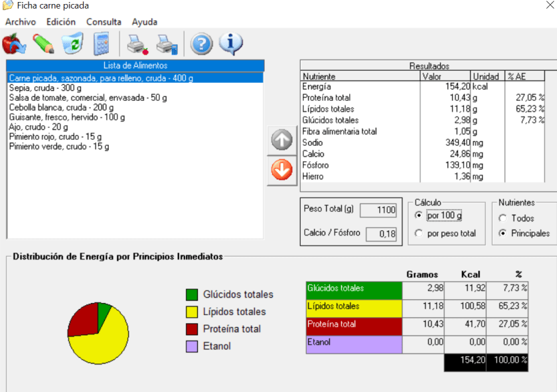Viewport: 557px width, 392px height.
Task: Open help with the question mark icon
Action: [202, 44]
